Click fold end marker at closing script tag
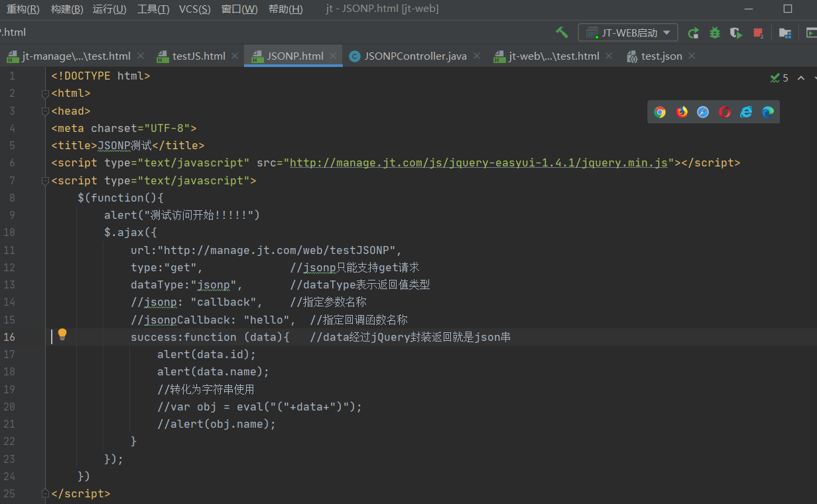This screenshot has width=817, height=504. pos(45,493)
